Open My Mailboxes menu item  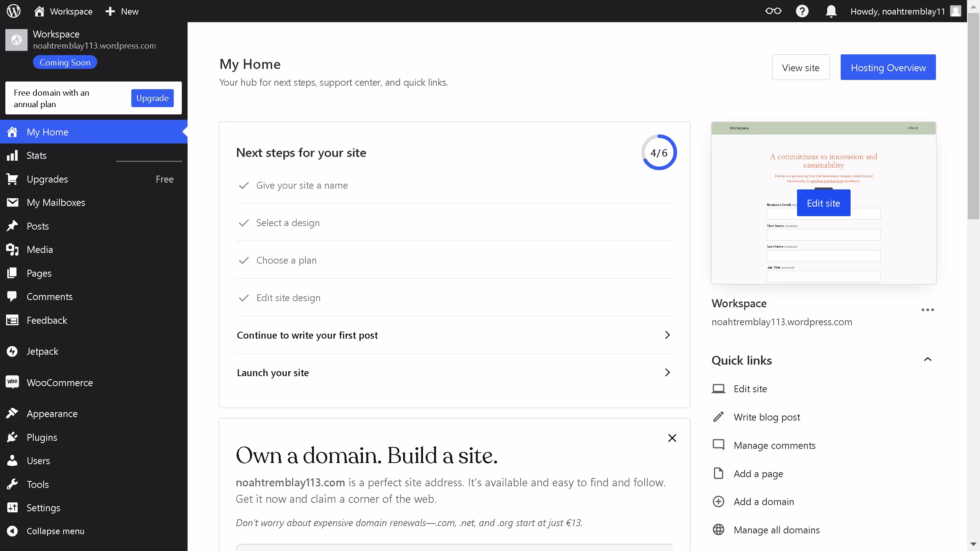(56, 202)
